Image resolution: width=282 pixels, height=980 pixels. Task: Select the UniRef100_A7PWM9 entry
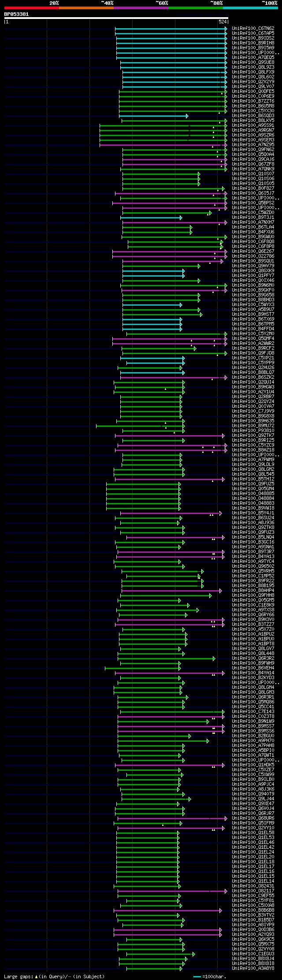click(253, 460)
